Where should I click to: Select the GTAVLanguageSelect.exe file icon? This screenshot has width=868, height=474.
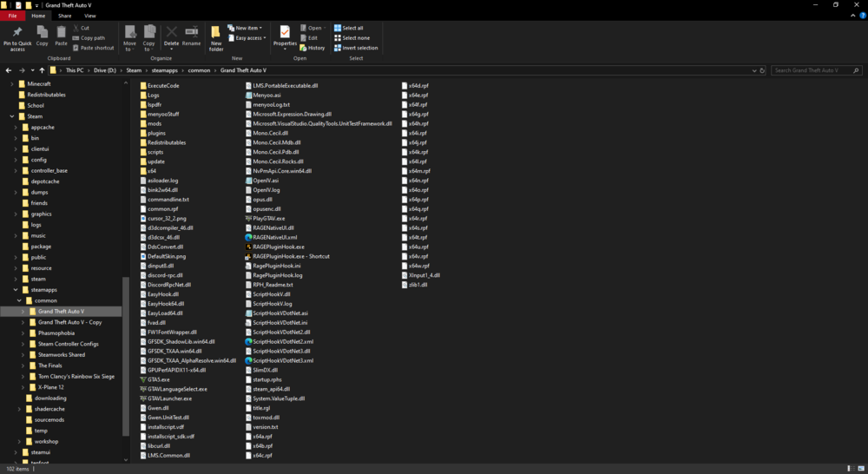(143, 389)
